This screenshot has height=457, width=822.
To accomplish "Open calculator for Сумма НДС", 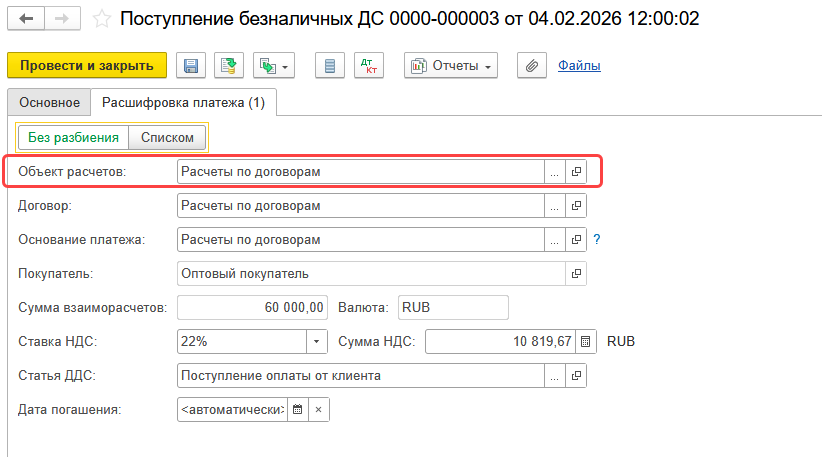I will 586,342.
